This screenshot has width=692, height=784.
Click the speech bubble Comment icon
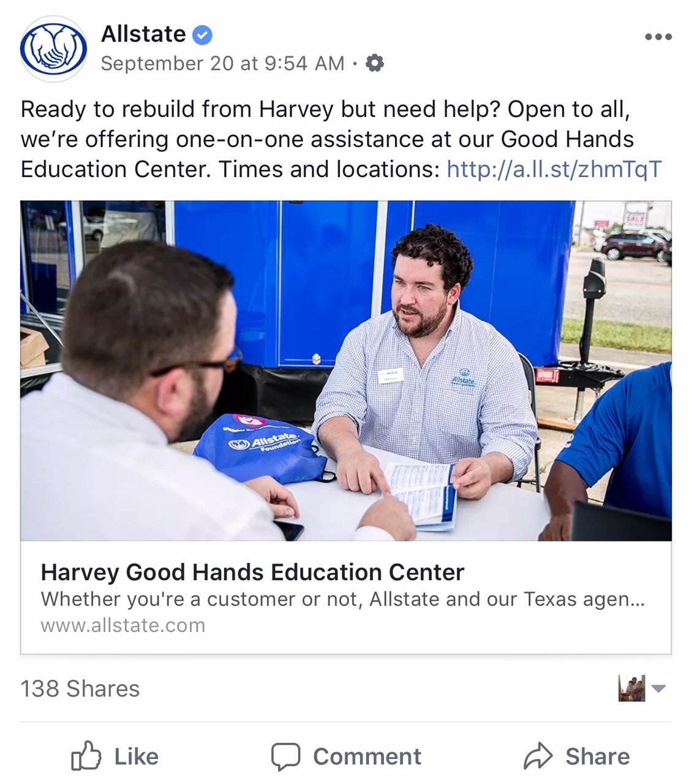(286, 757)
